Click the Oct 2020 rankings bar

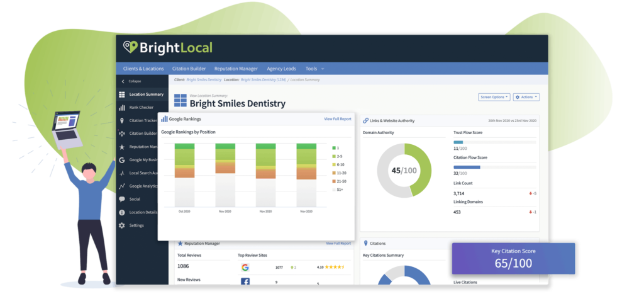(x=184, y=175)
